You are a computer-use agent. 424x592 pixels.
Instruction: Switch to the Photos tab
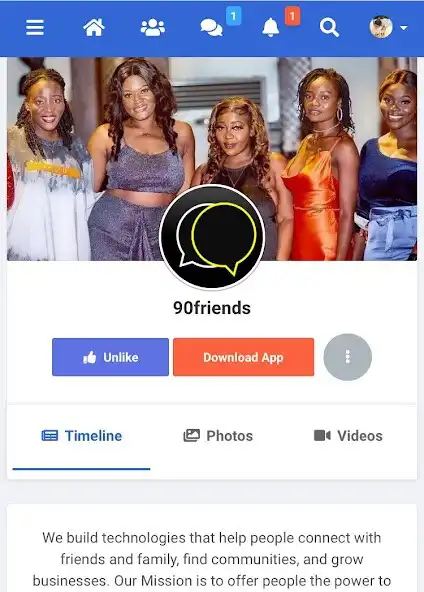(218, 436)
